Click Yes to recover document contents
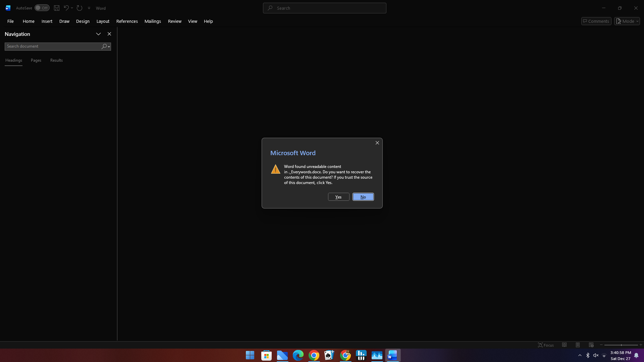644x362 pixels. pos(338,197)
